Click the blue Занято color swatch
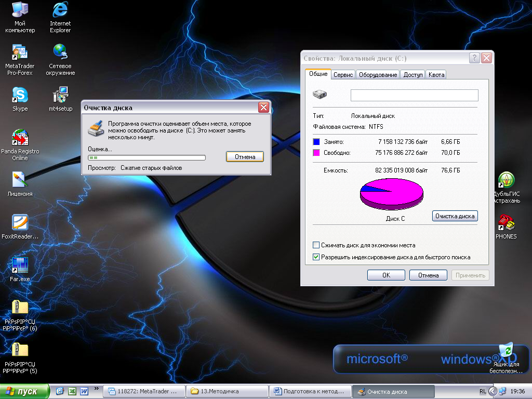 pos(316,142)
